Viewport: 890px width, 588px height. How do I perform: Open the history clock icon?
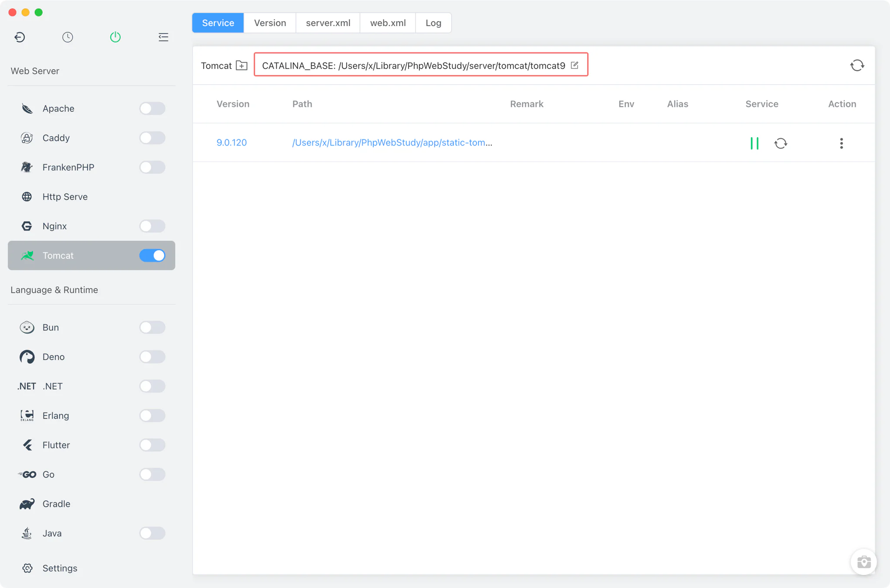(x=67, y=37)
